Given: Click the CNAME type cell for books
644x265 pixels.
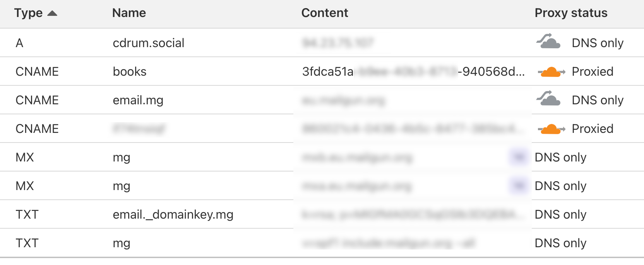Looking at the screenshot, I should pos(37,71).
